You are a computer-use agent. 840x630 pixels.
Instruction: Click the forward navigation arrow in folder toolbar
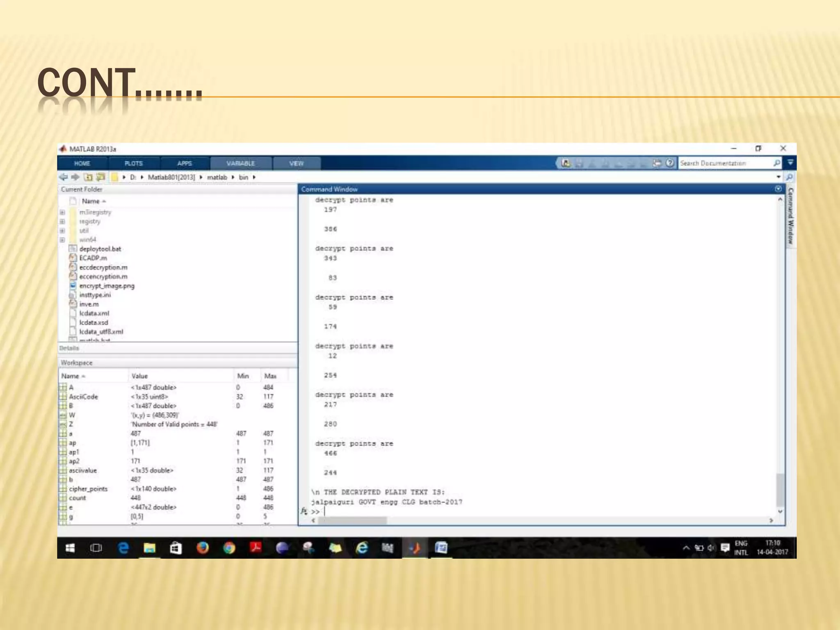(x=75, y=177)
